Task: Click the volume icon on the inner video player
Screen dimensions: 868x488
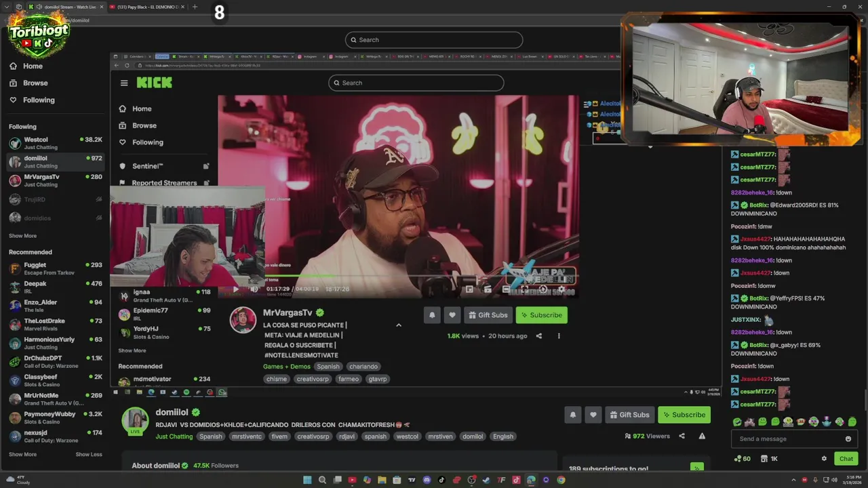Action: click(254, 289)
